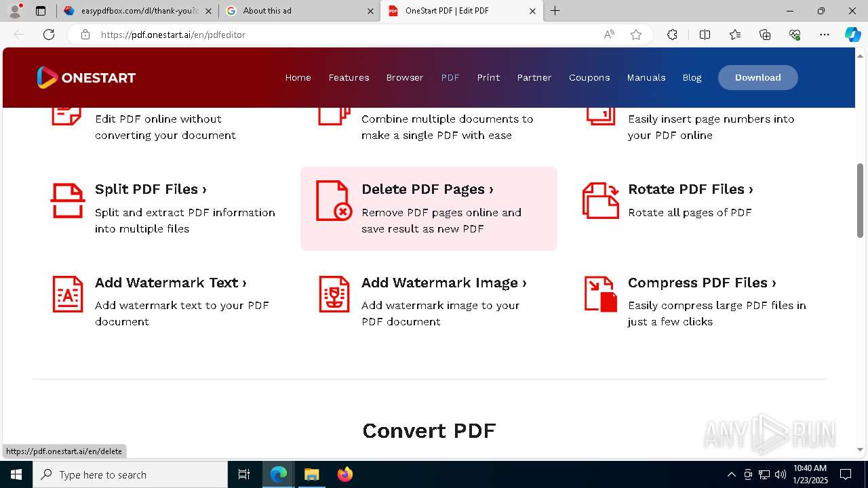The image size is (868, 488).
Task: Click the Windows search box
Action: (130, 474)
